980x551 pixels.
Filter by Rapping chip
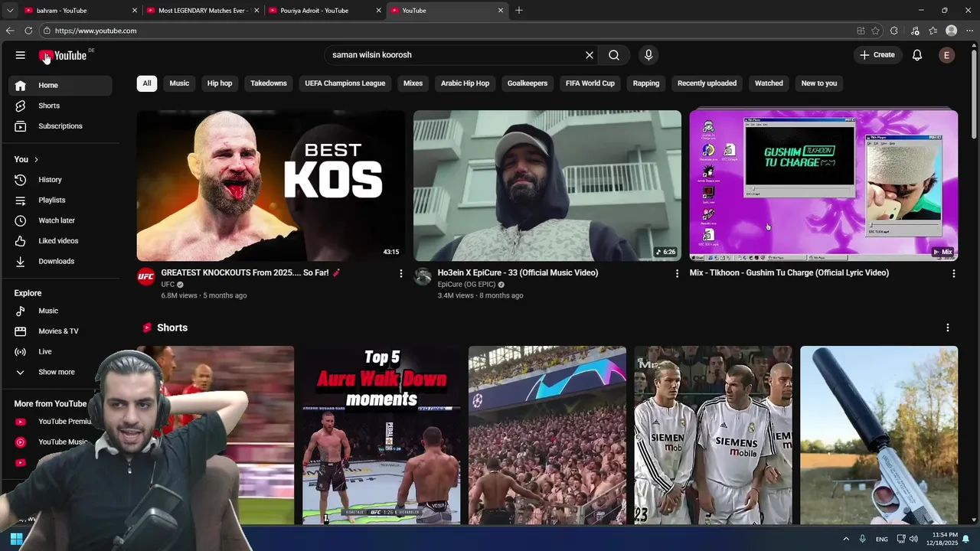646,83
